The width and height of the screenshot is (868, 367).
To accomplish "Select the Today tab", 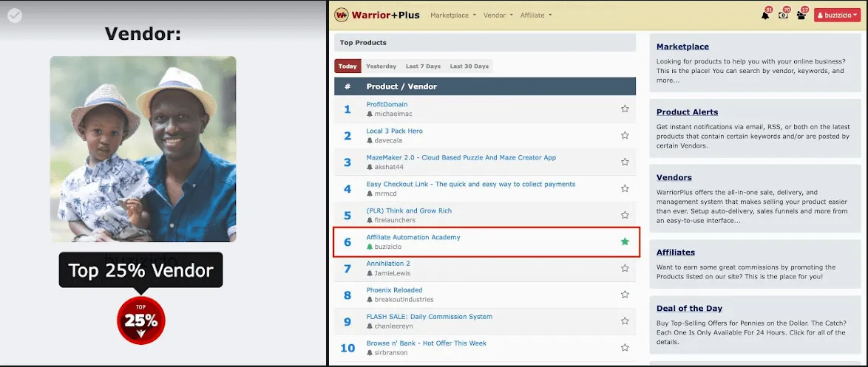I will [347, 66].
